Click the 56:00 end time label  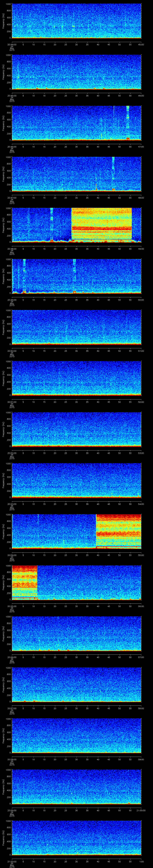pyautogui.click(x=141, y=606)
